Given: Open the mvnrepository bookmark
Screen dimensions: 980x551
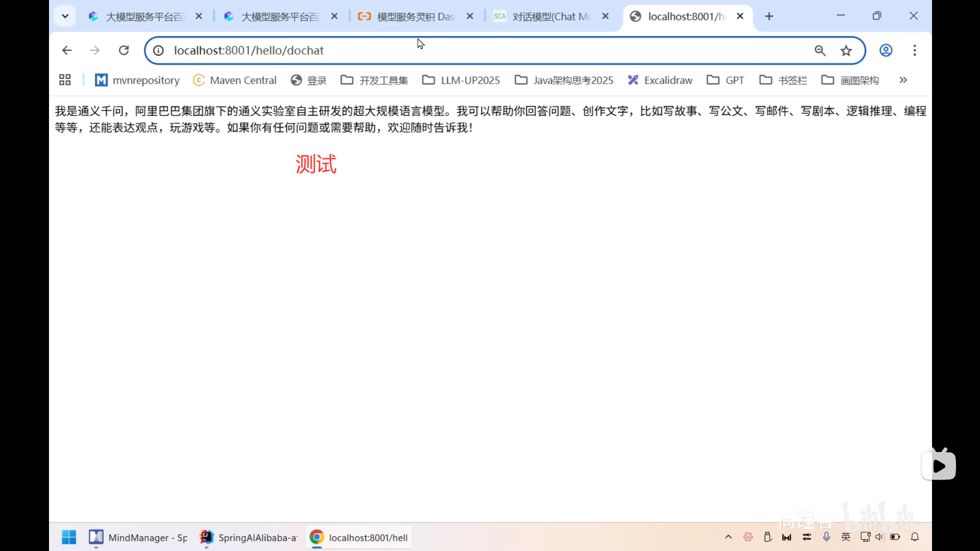Looking at the screenshot, I should pos(137,80).
